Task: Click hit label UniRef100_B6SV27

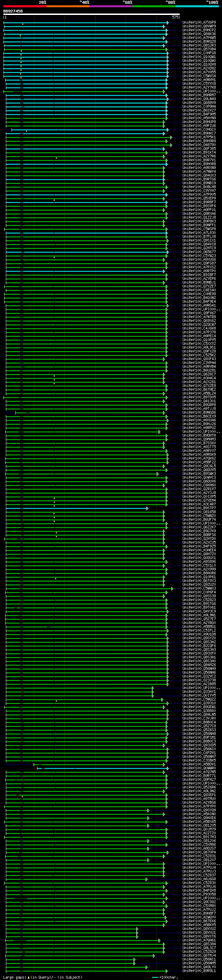Action: point(199,110)
